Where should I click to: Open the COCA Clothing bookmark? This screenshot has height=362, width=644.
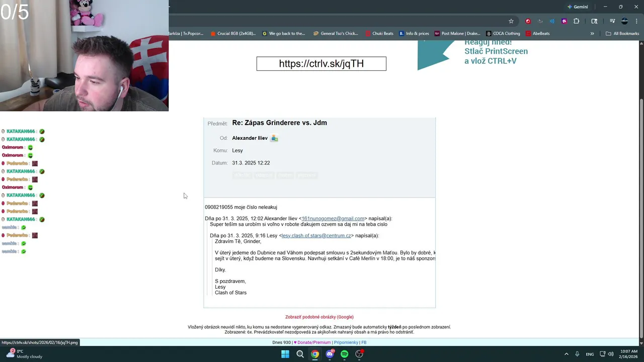[503, 34]
